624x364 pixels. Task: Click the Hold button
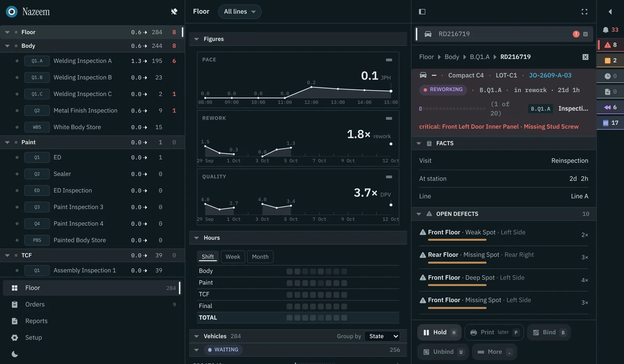point(440,332)
